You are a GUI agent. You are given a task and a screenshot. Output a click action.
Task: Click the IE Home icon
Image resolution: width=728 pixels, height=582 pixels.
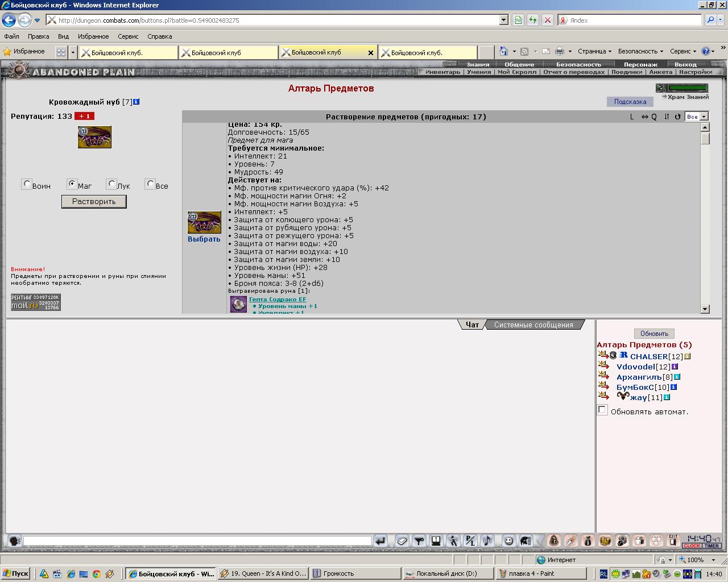tap(503, 51)
